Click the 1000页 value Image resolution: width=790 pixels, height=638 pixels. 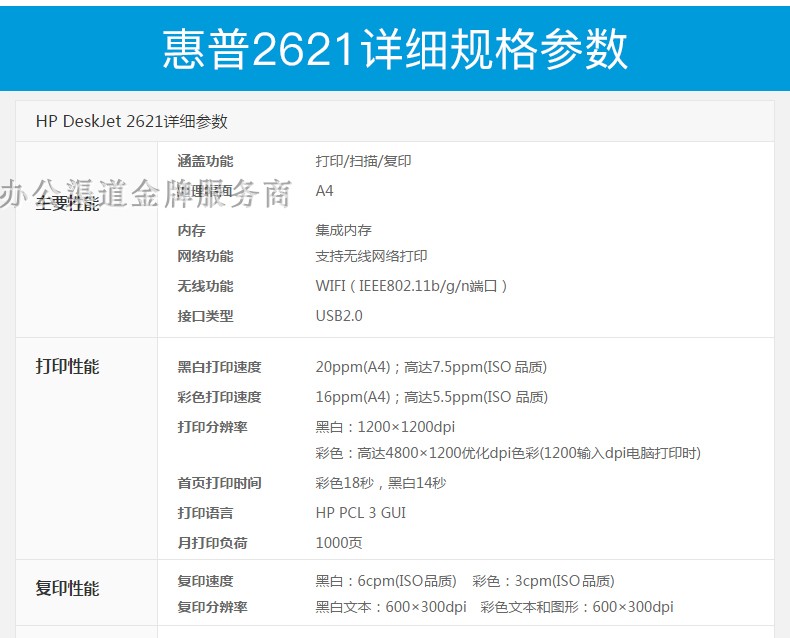click(339, 543)
